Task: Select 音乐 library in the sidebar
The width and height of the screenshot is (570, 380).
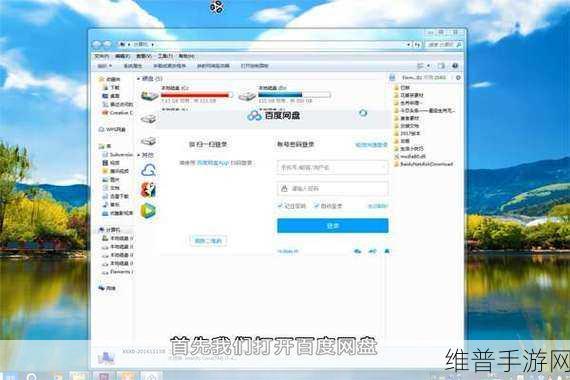Action: point(115,205)
